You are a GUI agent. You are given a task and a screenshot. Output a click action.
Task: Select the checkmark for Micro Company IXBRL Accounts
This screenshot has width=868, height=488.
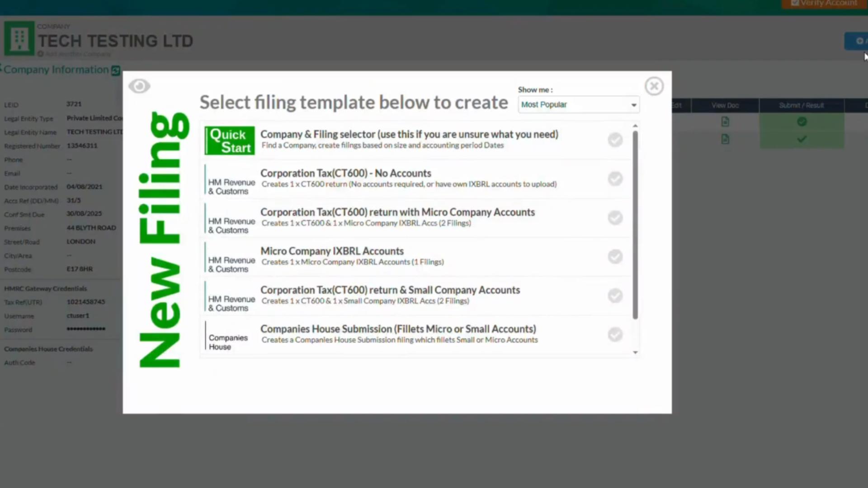(x=615, y=257)
